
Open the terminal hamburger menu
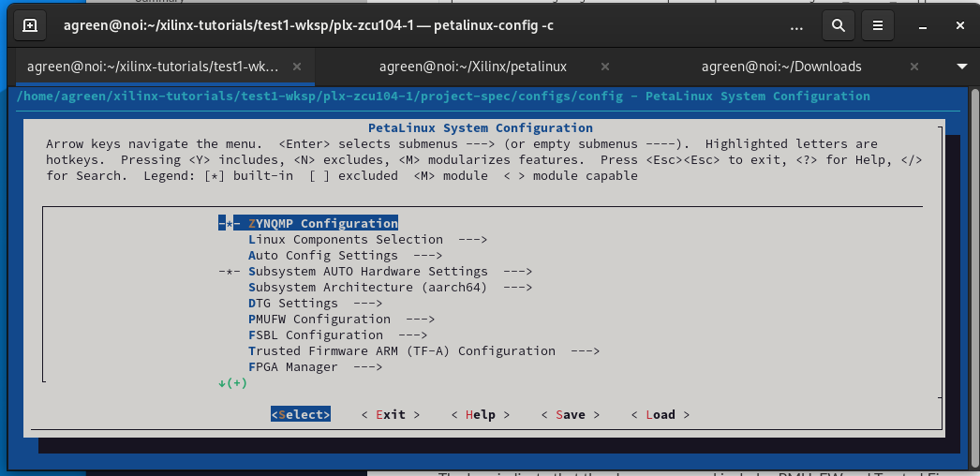coord(878,25)
